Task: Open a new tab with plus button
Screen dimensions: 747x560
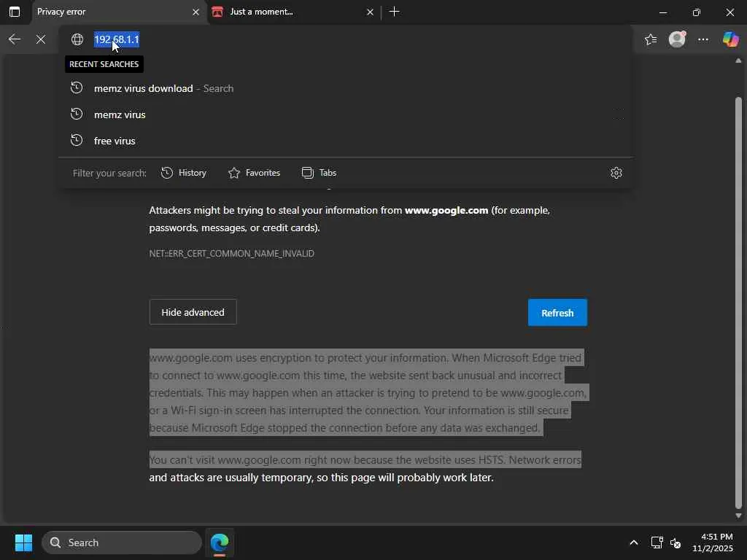Action: tap(395, 12)
